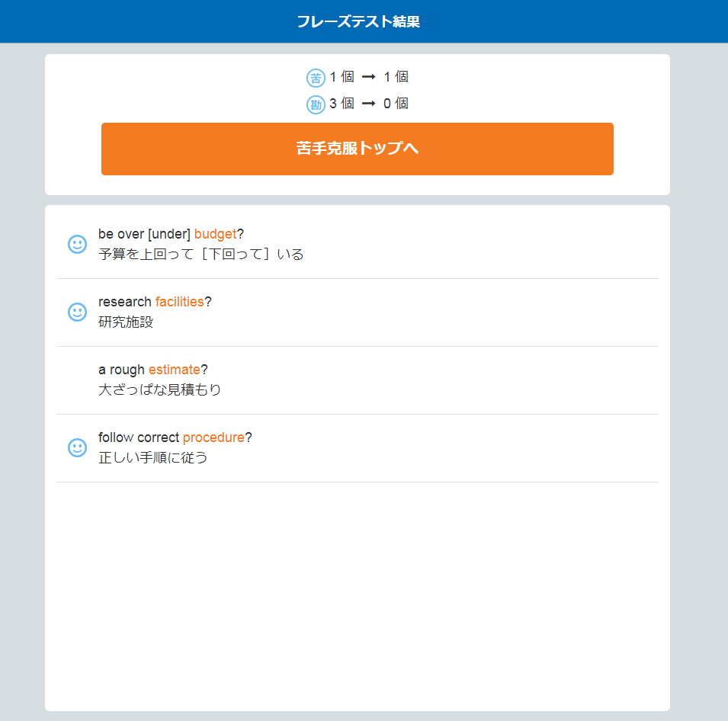Click the highlighted word budget
728x721 pixels.
tap(215, 234)
